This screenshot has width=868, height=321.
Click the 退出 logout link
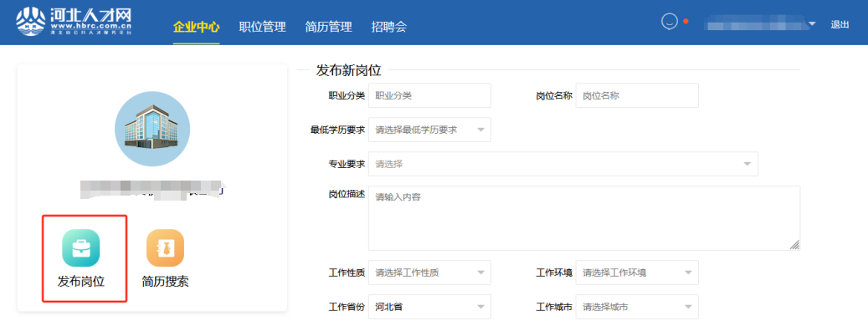[x=840, y=24]
